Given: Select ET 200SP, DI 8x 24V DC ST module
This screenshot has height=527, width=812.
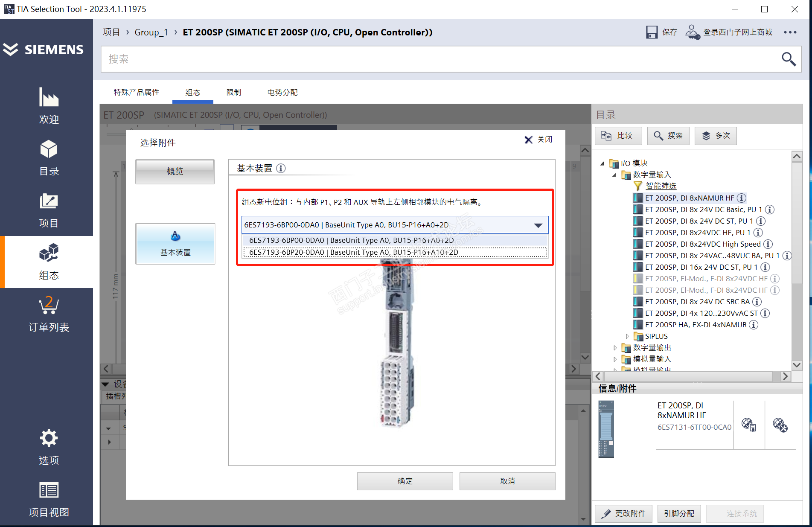Looking at the screenshot, I should pyautogui.click(x=699, y=221).
